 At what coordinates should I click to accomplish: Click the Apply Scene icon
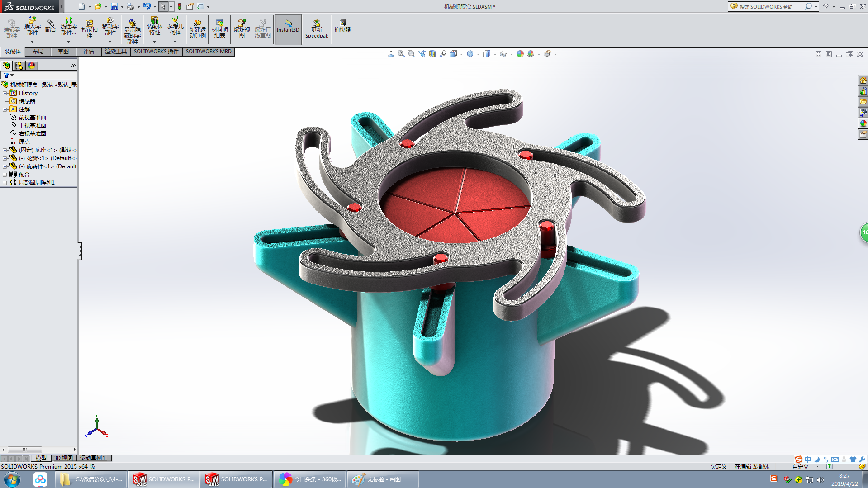click(x=531, y=54)
